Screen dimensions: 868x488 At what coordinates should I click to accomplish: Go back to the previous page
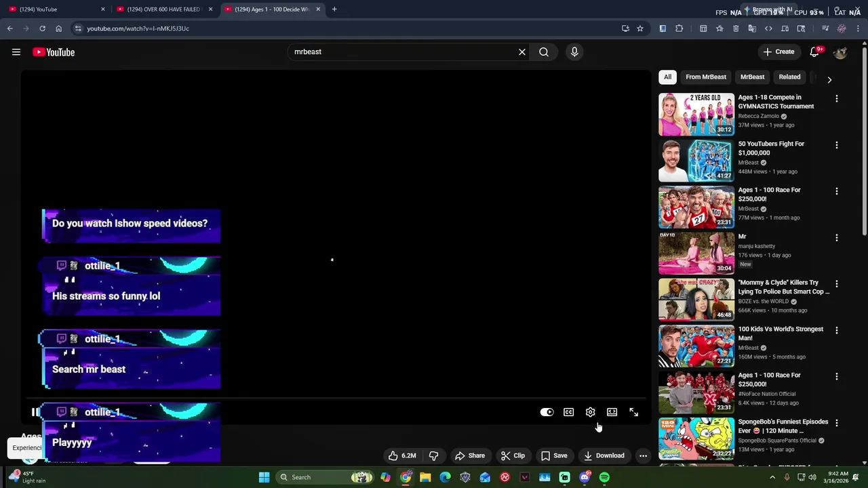point(9,28)
